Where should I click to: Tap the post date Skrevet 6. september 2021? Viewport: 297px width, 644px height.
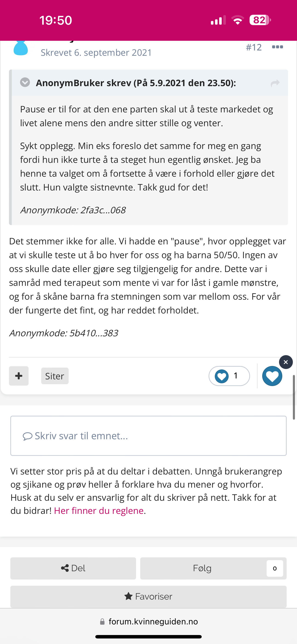(x=96, y=53)
